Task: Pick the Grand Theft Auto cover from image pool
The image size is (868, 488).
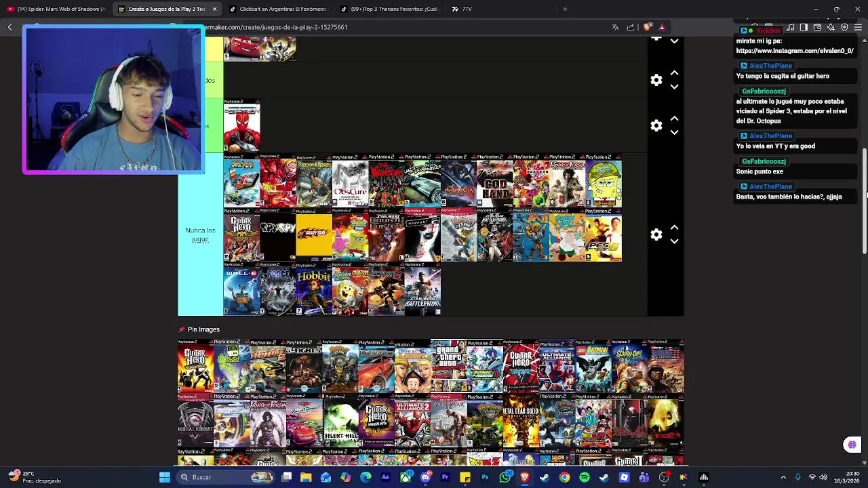Action: pyautogui.click(x=449, y=367)
